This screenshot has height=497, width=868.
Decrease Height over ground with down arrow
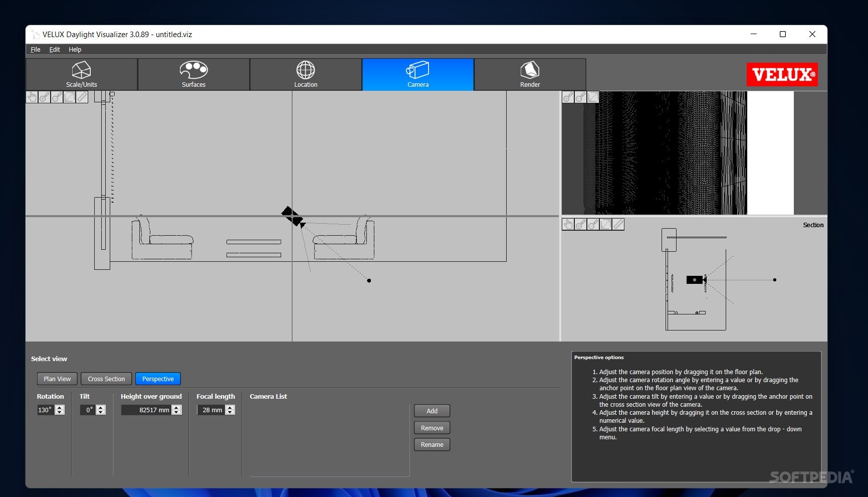(176, 412)
